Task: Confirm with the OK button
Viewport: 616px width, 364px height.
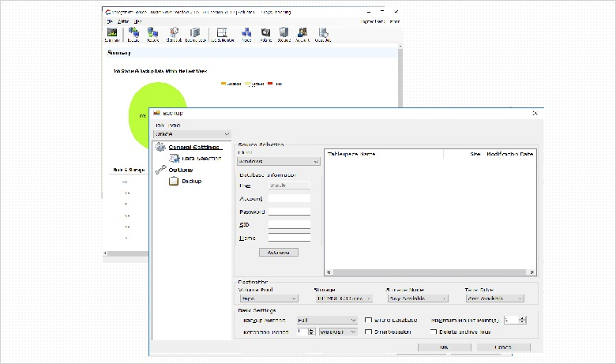Action: pos(445,347)
